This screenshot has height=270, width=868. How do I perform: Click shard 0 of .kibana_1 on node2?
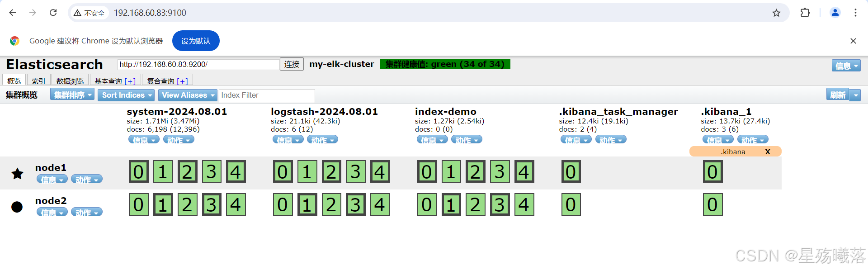[x=713, y=204]
